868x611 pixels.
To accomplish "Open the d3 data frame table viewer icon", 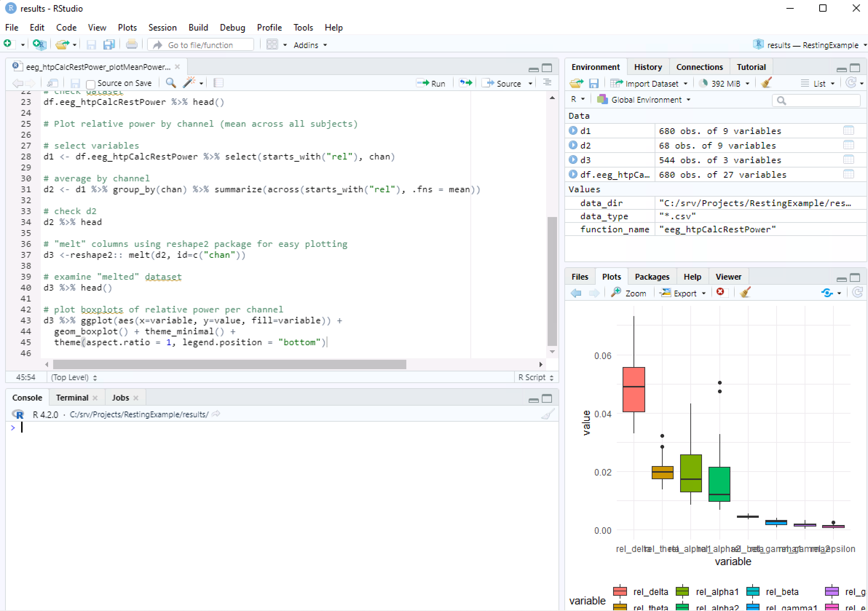I will tap(848, 160).
